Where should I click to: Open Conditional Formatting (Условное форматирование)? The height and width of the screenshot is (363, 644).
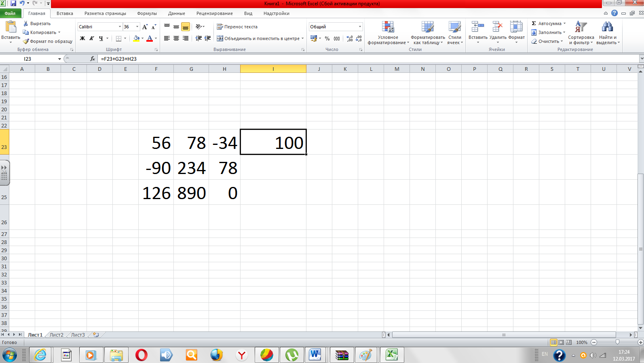(x=388, y=33)
